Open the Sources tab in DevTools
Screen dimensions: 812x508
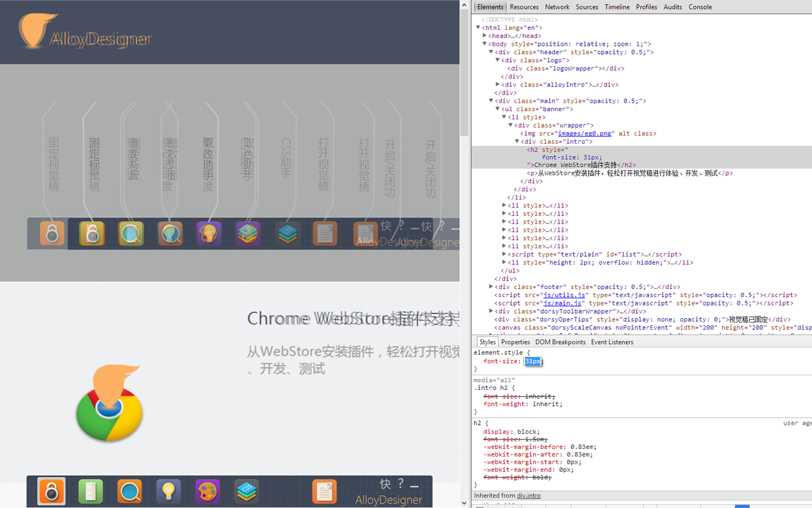tap(587, 7)
